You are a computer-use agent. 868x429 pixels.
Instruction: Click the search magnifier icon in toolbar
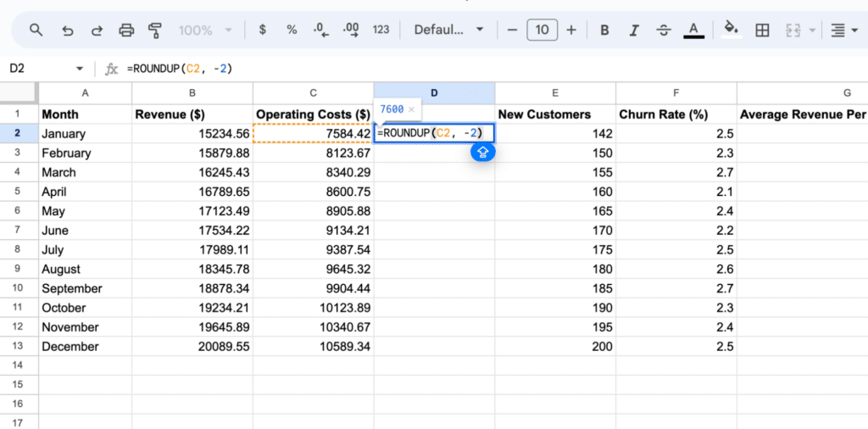click(x=36, y=30)
